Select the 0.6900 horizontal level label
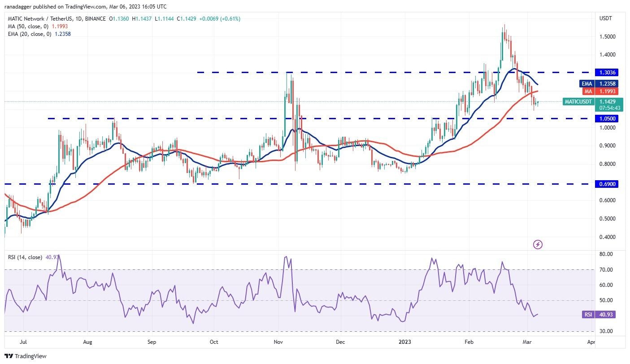 607,184
